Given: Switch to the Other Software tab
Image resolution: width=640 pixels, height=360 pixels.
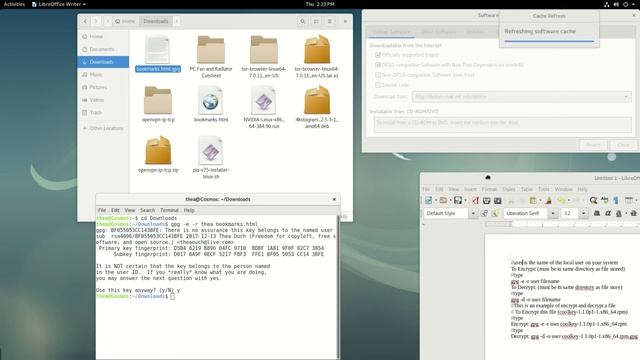Looking at the screenshot, I should click(x=438, y=32).
